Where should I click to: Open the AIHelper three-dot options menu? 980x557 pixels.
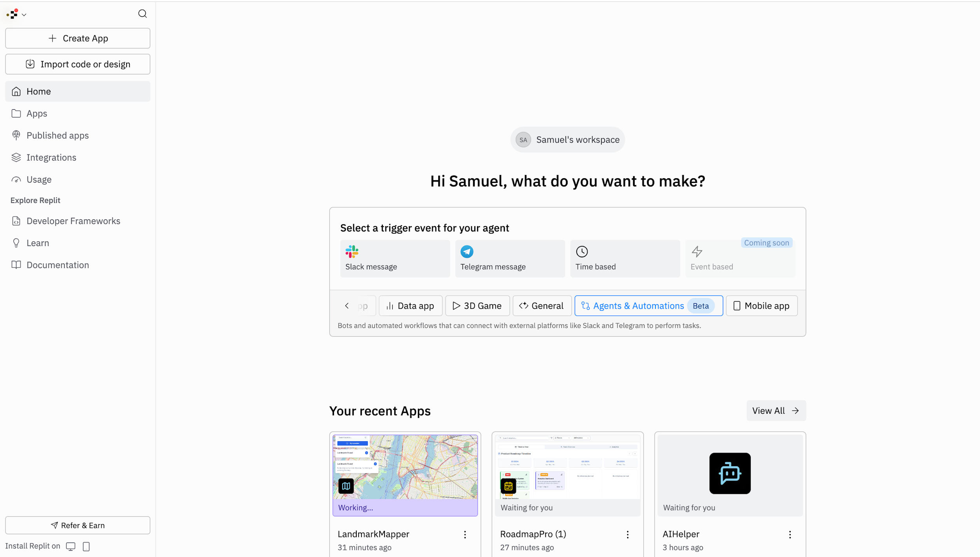789,534
